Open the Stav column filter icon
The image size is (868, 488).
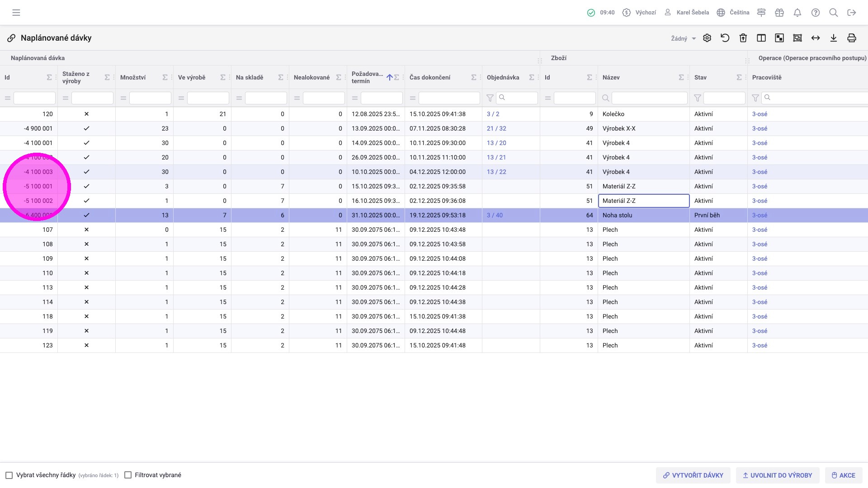coord(698,98)
